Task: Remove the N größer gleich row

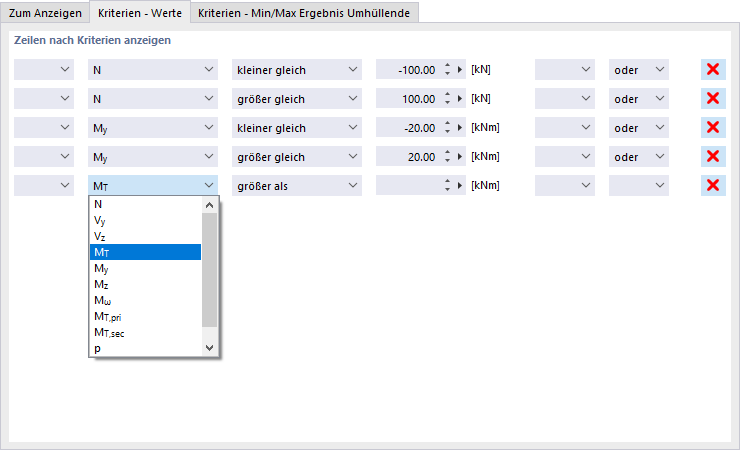Action: 713,99
